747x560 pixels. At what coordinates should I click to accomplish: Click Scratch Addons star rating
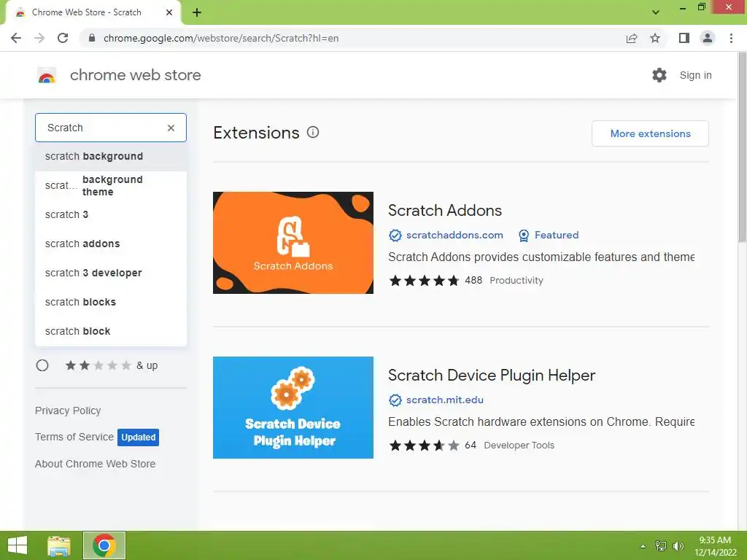tap(424, 281)
